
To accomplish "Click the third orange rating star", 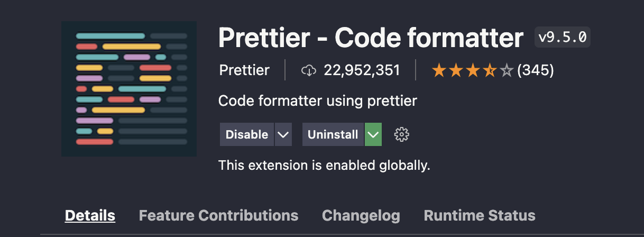I will click(473, 70).
